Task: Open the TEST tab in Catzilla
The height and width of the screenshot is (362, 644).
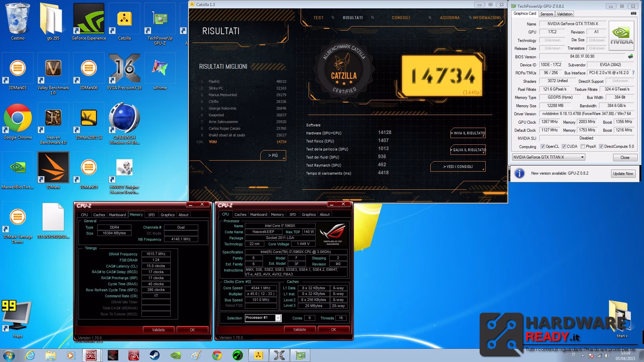Action: [318, 18]
